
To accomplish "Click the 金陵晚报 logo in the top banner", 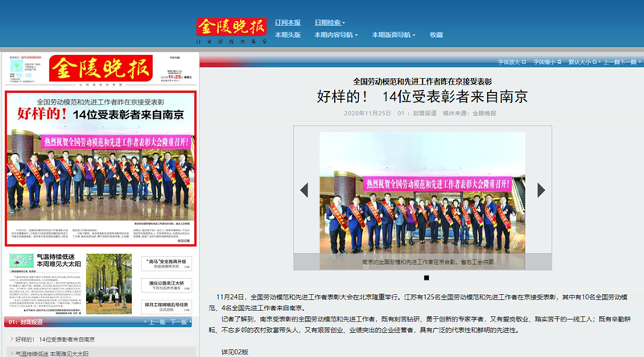I will tap(231, 27).
